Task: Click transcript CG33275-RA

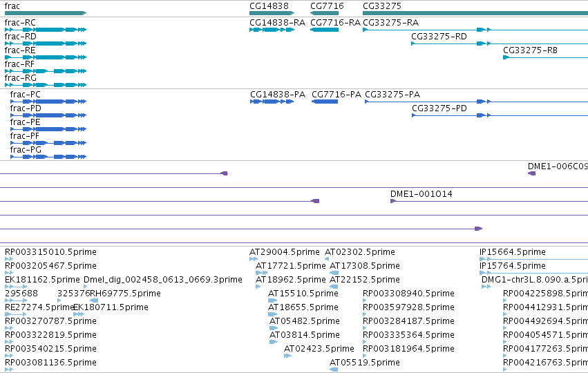Action: 475,30
